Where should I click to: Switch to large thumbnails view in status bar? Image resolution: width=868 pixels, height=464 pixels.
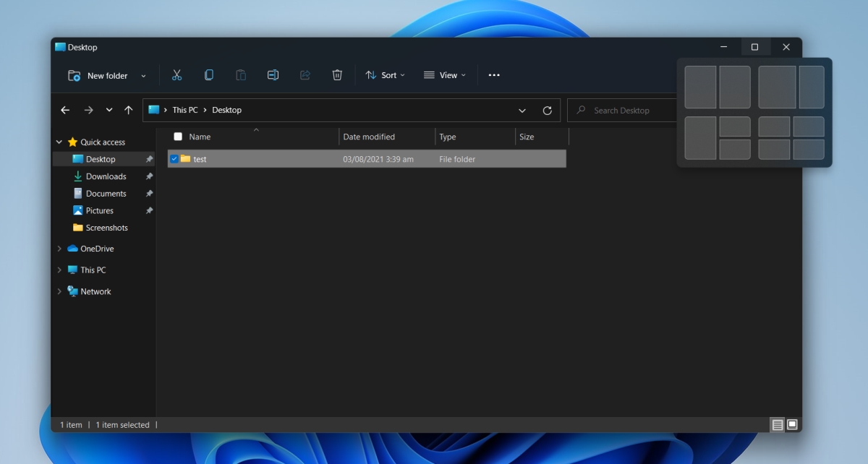pos(792,425)
